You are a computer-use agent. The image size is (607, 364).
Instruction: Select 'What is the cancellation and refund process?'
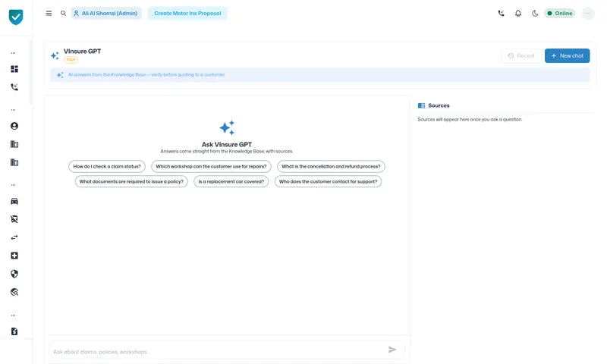pos(331,166)
